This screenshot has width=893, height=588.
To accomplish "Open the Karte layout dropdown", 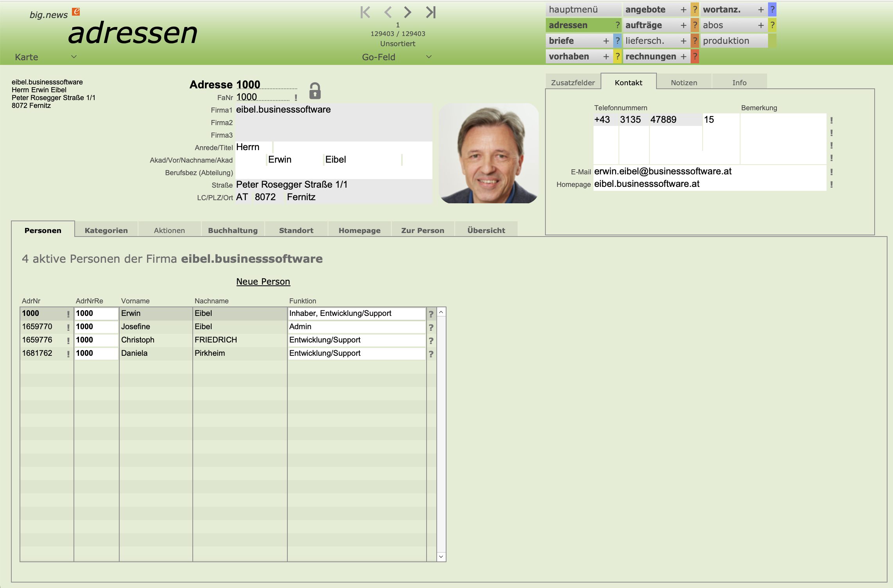I will point(46,57).
